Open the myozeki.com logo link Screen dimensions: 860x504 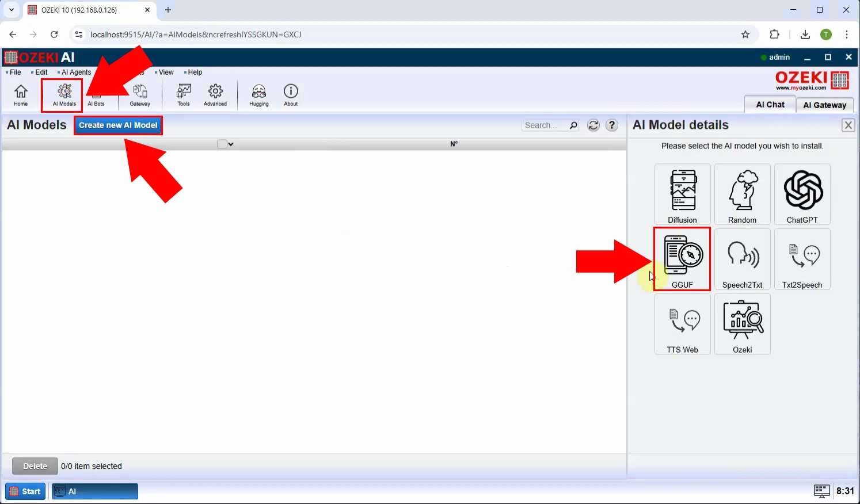(x=812, y=81)
